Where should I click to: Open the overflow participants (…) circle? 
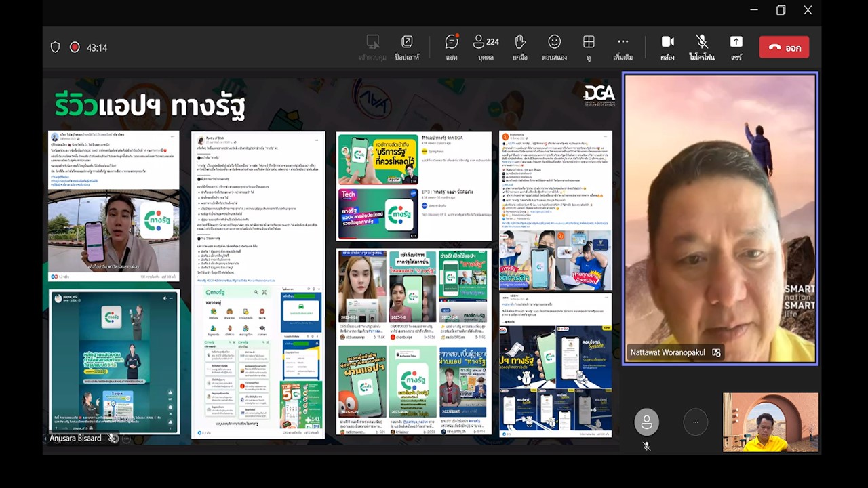(695, 422)
